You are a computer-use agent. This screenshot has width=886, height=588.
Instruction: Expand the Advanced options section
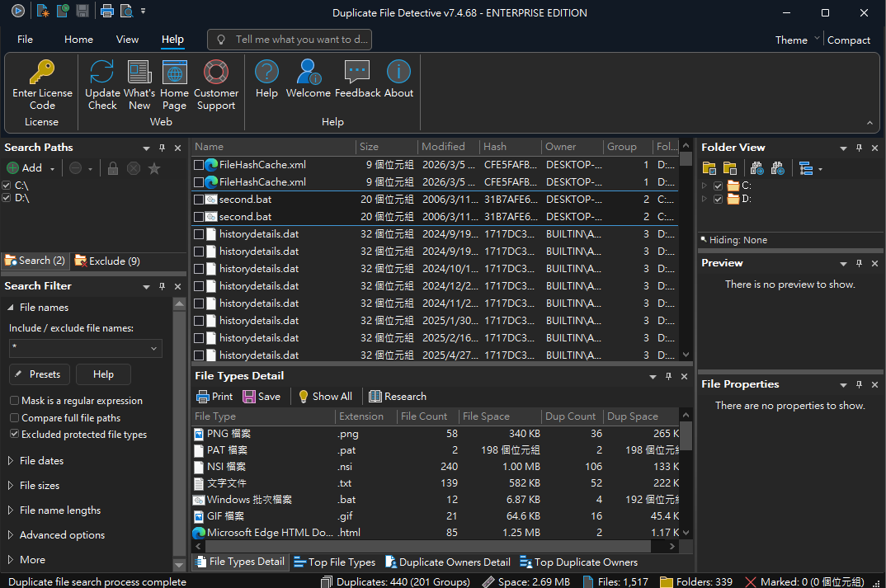pos(62,535)
